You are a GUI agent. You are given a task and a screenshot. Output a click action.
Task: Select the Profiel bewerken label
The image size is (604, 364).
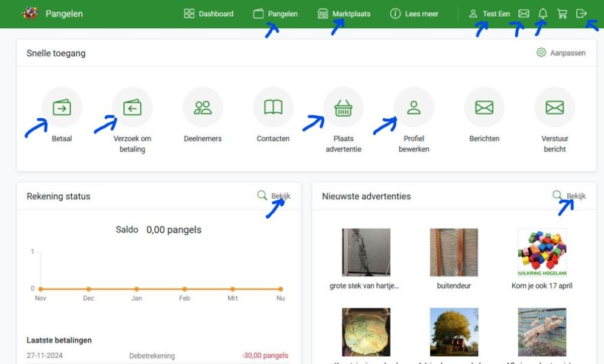414,144
